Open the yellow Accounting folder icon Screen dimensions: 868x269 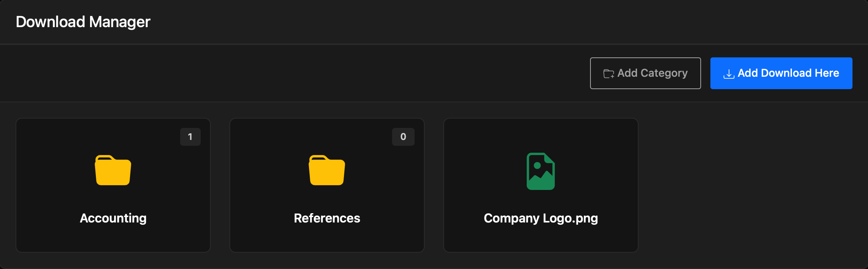(113, 170)
